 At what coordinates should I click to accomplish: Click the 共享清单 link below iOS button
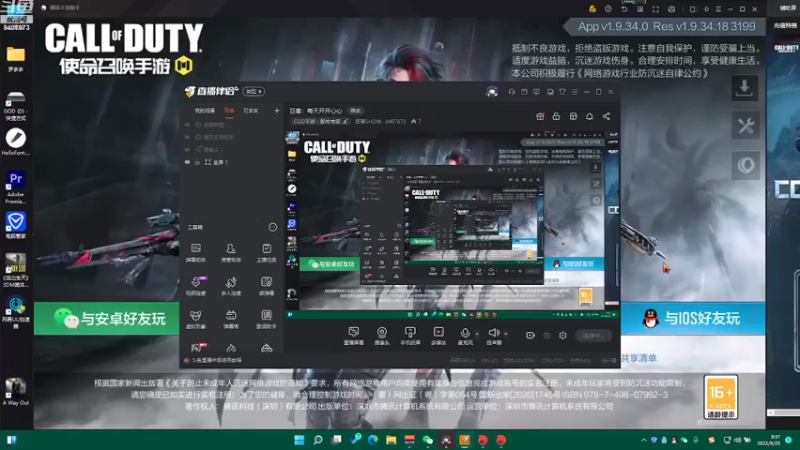click(x=639, y=358)
